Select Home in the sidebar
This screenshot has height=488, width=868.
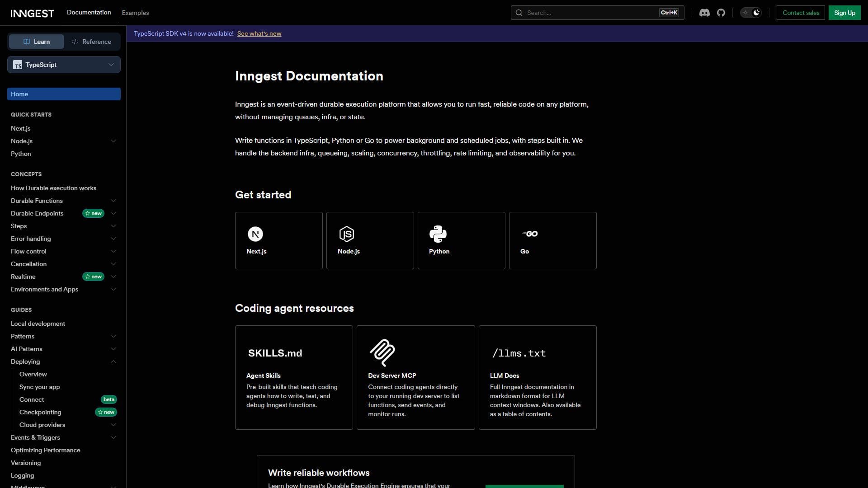tap(64, 94)
